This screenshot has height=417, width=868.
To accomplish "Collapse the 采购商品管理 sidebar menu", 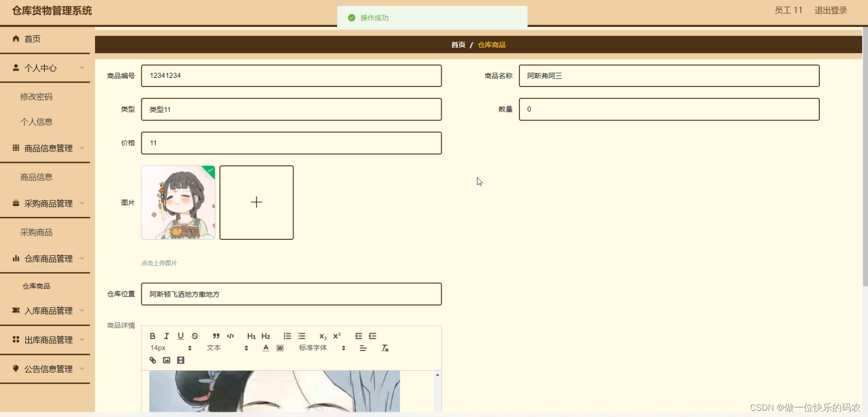I will (45, 203).
